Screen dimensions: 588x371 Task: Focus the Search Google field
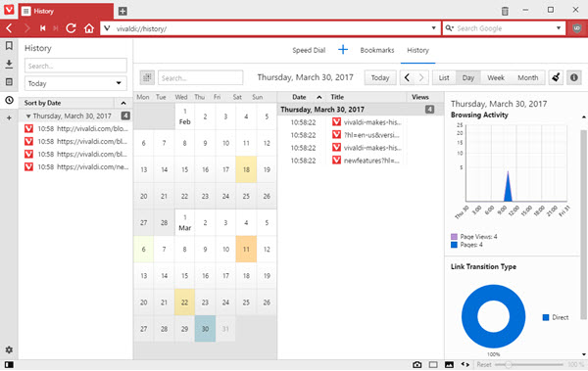tap(503, 28)
